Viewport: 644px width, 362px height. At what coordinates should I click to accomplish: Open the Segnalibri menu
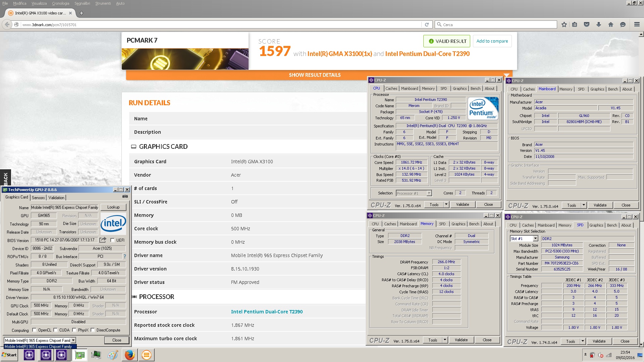coord(82,3)
